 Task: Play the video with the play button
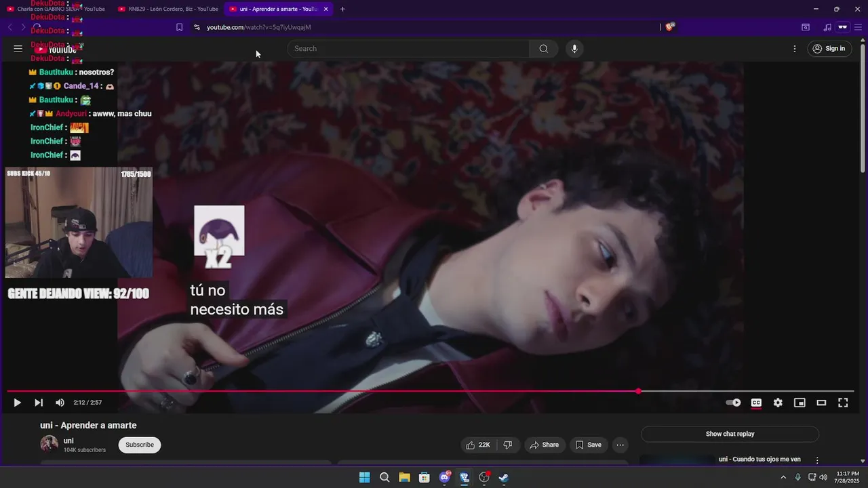coord(18,403)
